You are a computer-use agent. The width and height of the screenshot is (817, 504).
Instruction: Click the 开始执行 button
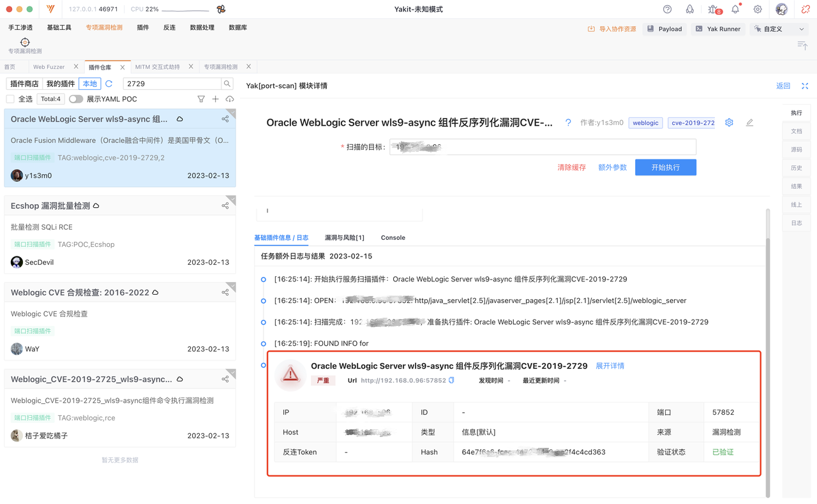666,167
